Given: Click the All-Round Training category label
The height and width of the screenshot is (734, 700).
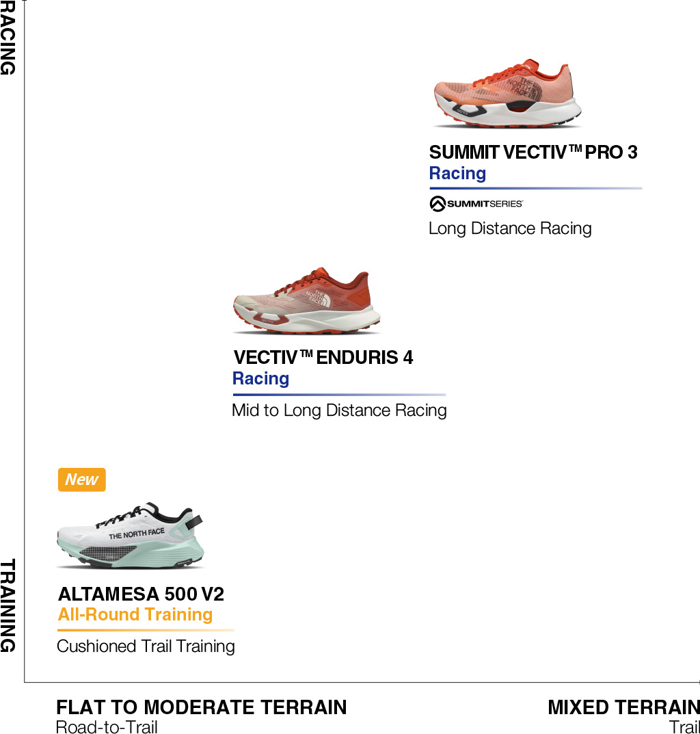Looking at the screenshot, I should [x=135, y=614].
